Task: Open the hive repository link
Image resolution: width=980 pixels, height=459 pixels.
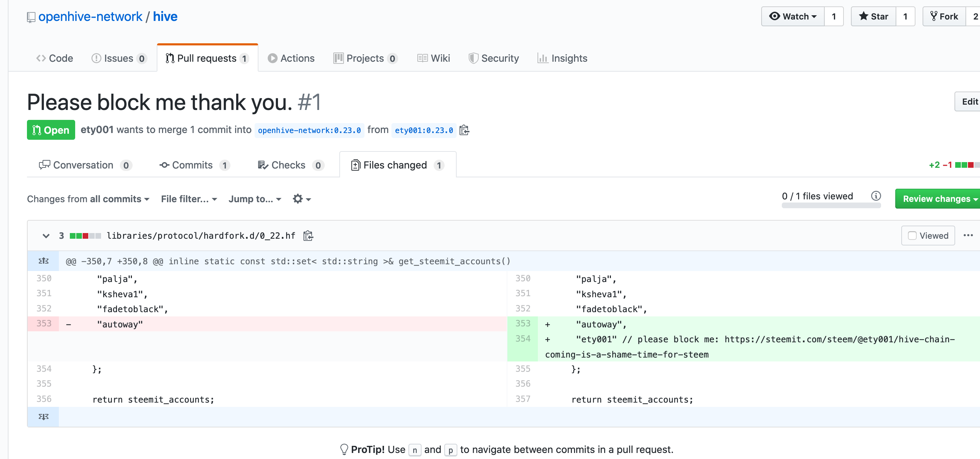Action: pos(165,17)
